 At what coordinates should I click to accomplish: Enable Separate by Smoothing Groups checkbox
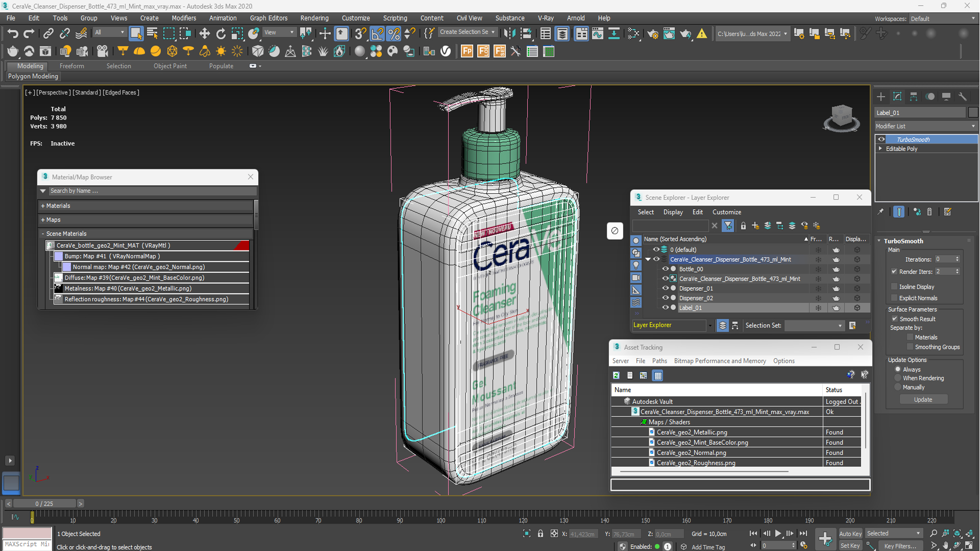(910, 347)
